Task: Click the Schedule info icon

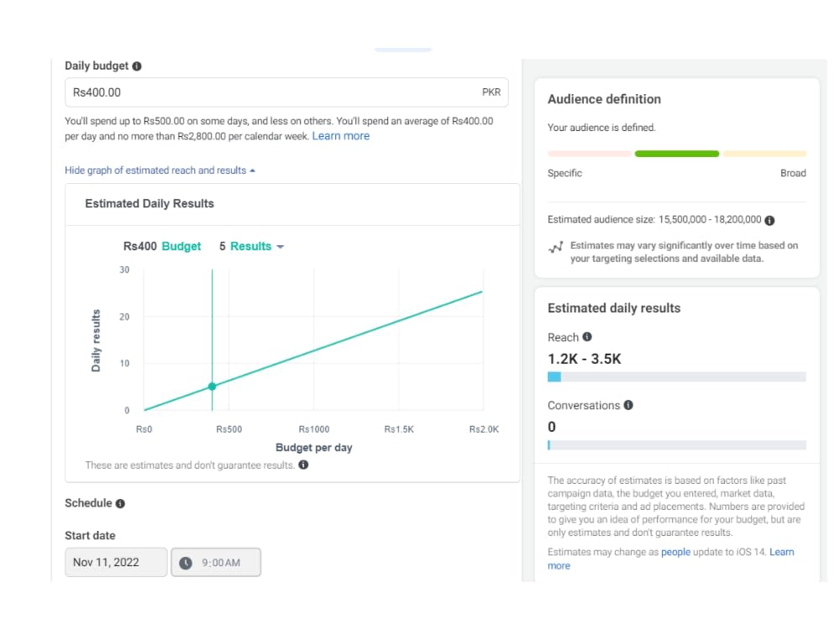Action: pos(120,503)
